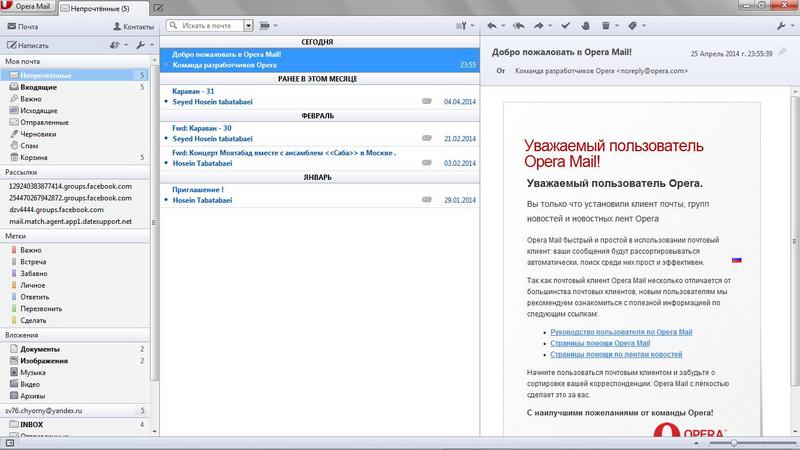Open the Opera Mail main menu
Viewport: 800px width, 450px height.
[x=27, y=7]
